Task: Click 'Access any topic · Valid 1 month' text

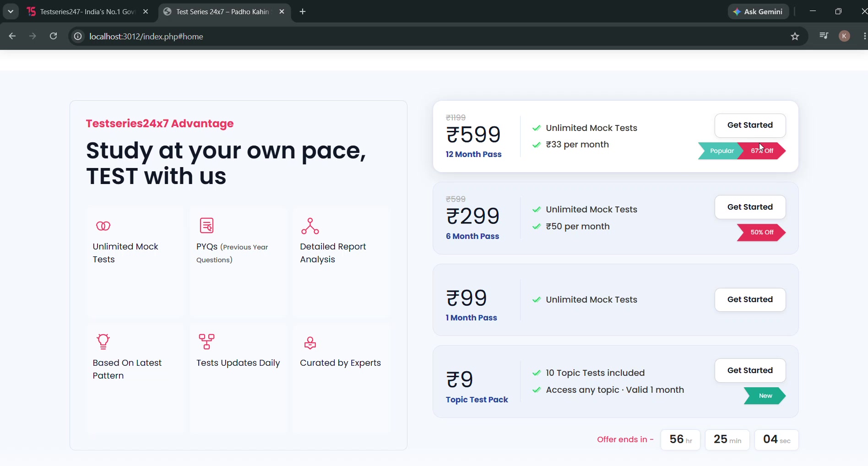Action: click(x=615, y=390)
